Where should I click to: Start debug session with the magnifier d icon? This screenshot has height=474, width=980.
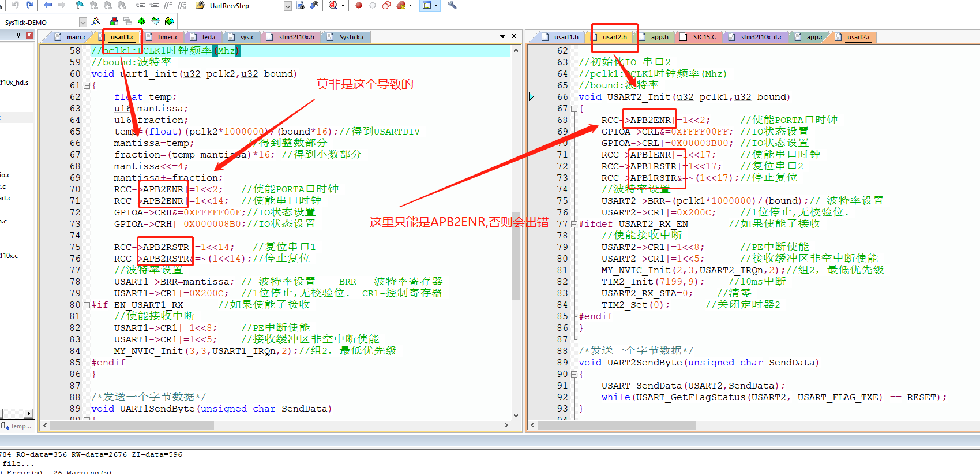tap(333, 5)
